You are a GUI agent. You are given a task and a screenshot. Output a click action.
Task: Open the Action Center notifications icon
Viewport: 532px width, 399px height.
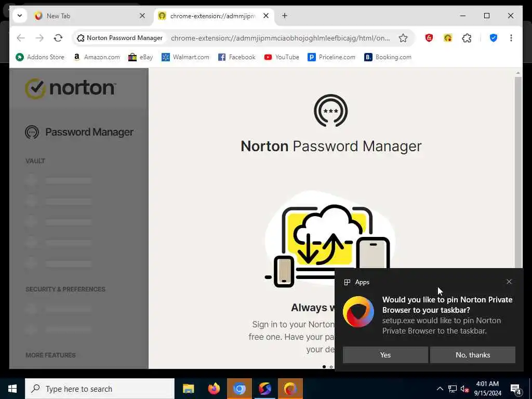(516, 389)
